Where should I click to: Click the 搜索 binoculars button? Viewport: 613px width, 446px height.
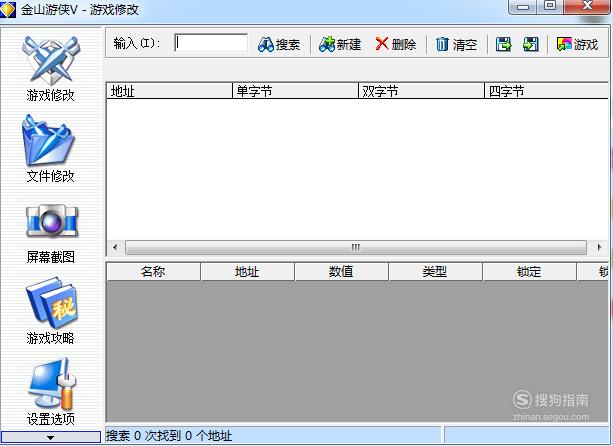tap(279, 44)
